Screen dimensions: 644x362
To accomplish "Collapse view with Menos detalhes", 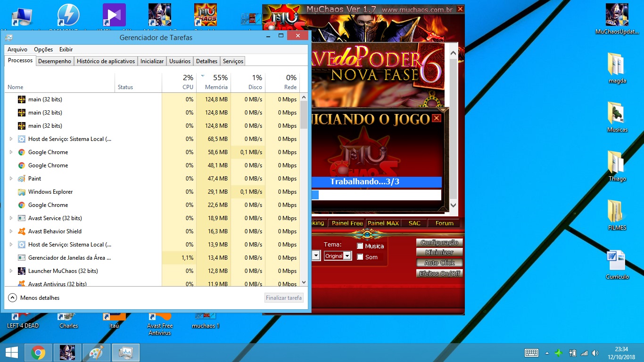I will tap(34, 298).
